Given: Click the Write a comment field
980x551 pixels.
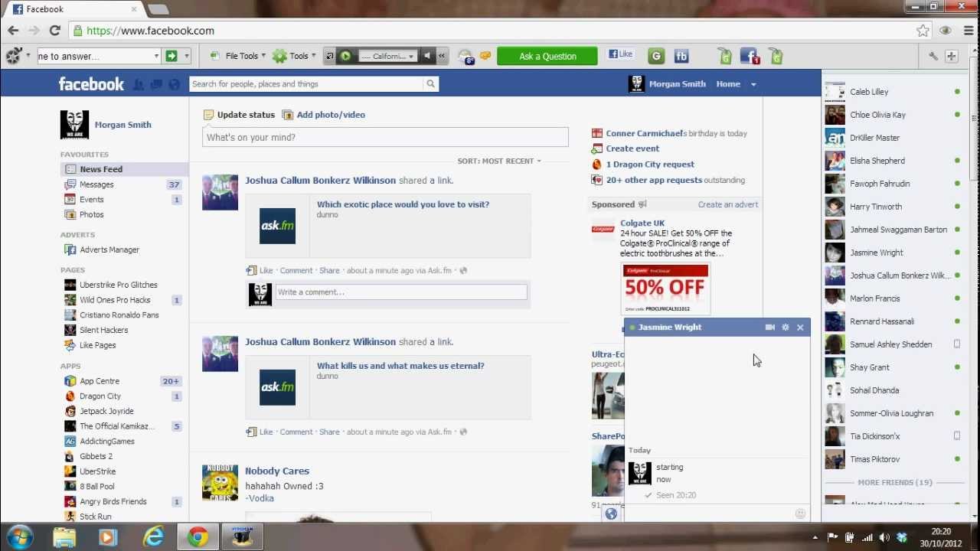Looking at the screenshot, I should tap(401, 292).
